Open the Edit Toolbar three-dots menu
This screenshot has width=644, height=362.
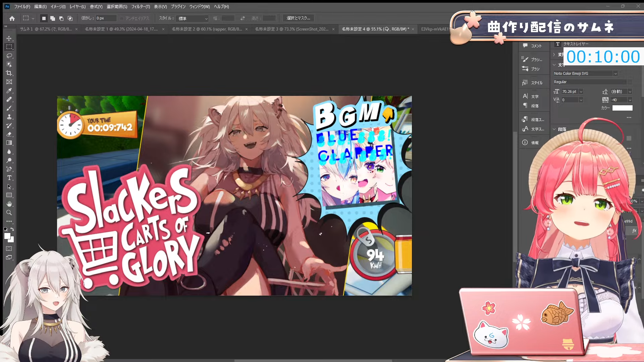(9, 221)
